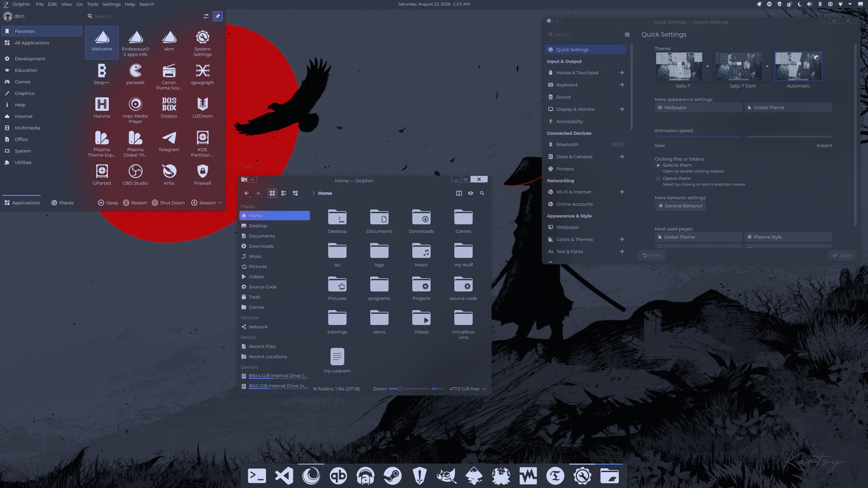The image size is (868, 488).
Task: Open qBittorrent from the dock
Action: coord(338,476)
